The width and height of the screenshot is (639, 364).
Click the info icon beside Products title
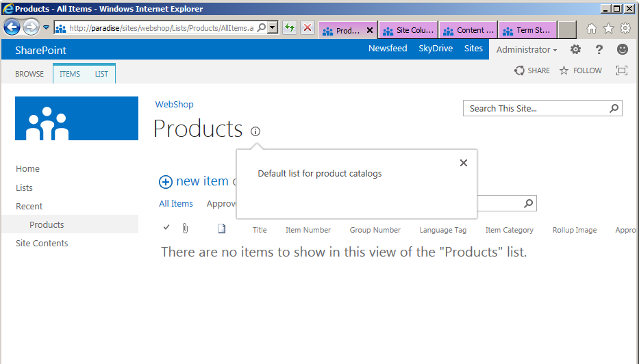pos(255,131)
